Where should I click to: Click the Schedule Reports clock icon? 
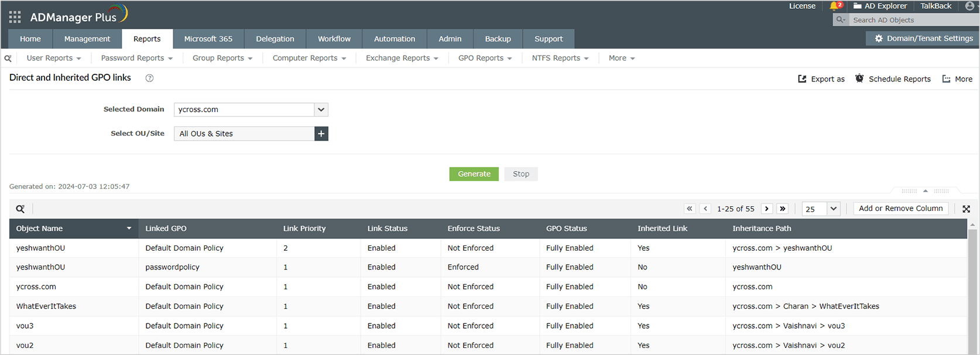click(x=859, y=78)
